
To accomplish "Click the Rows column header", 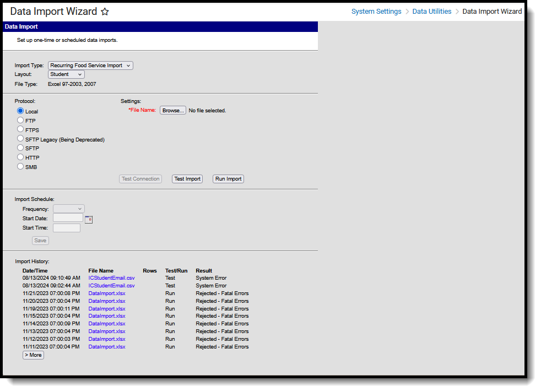I will pos(150,271).
